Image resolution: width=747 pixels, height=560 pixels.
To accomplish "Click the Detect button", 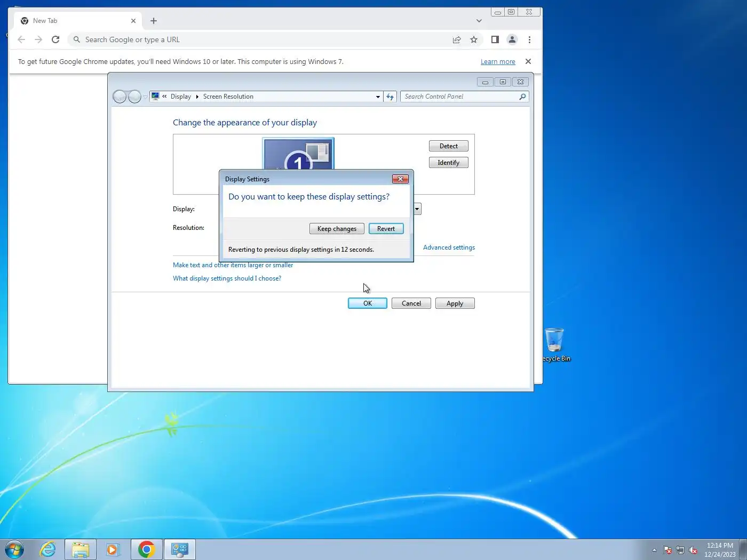I will pos(448,146).
